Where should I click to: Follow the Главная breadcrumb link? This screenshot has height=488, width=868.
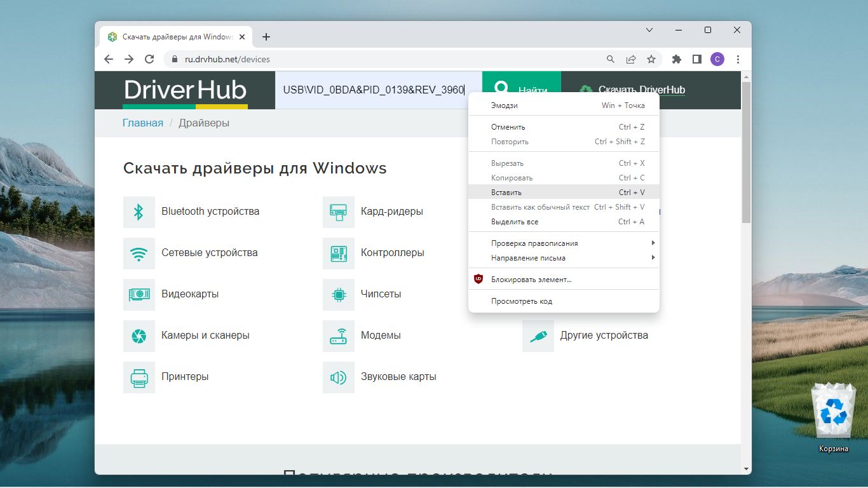pyautogui.click(x=143, y=123)
